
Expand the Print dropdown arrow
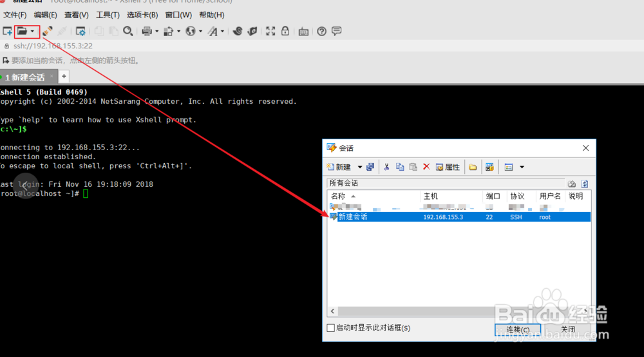[x=157, y=31]
